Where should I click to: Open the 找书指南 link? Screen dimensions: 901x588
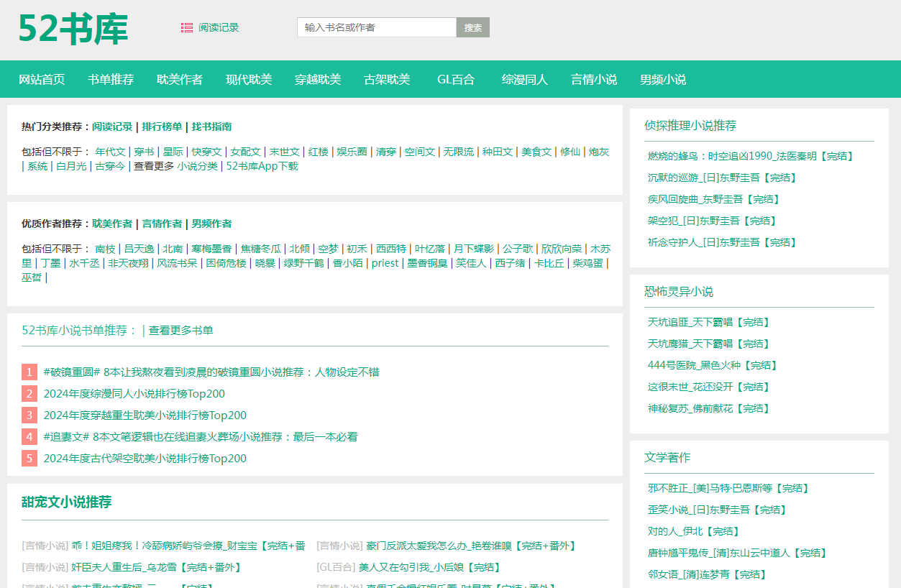[211, 127]
